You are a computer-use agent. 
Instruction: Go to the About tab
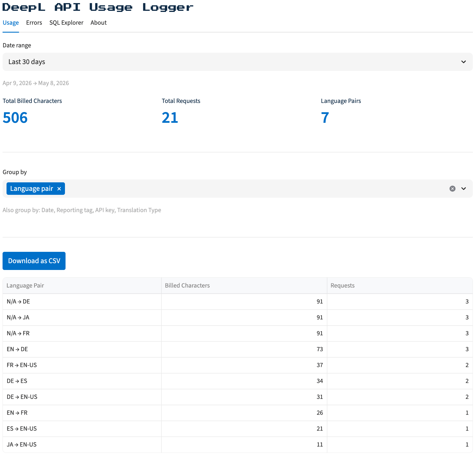point(98,23)
